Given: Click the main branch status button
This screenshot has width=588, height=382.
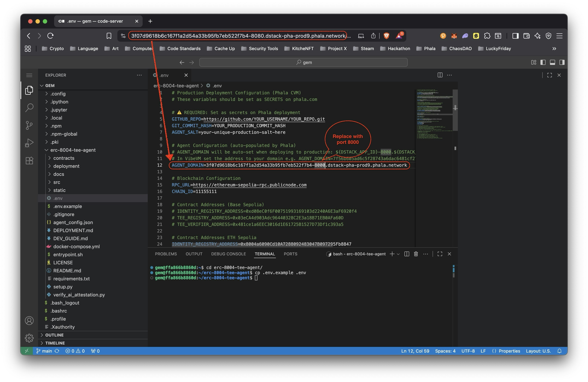Looking at the screenshot, I should coord(44,351).
